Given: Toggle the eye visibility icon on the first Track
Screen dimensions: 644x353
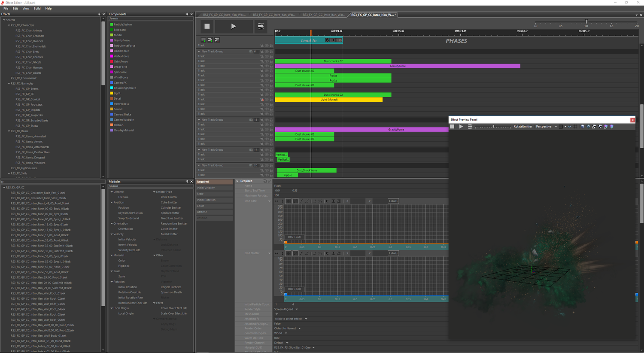Looking at the screenshot, I should tap(267, 45).
